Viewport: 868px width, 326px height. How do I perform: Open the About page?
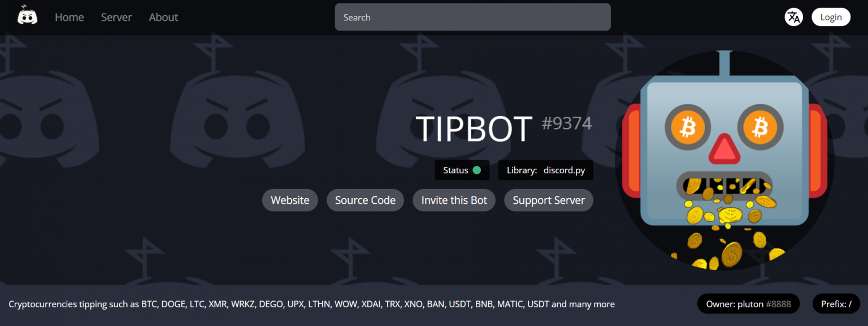[163, 17]
